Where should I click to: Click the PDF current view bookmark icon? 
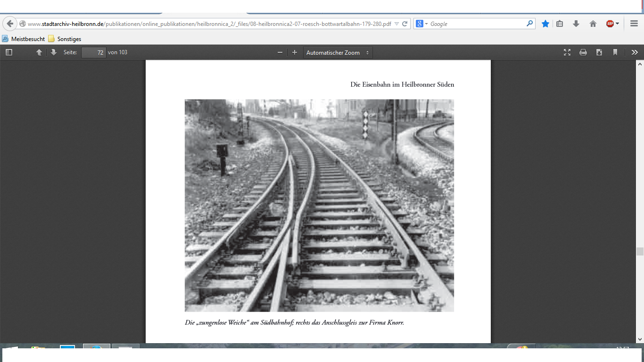pyautogui.click(x=615, y=52)
